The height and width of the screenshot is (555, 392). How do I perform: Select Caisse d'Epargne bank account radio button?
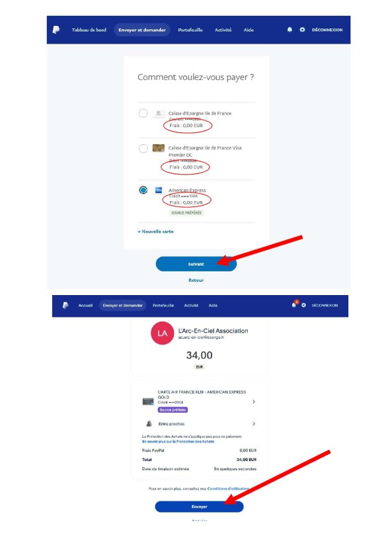click(143, 113)
